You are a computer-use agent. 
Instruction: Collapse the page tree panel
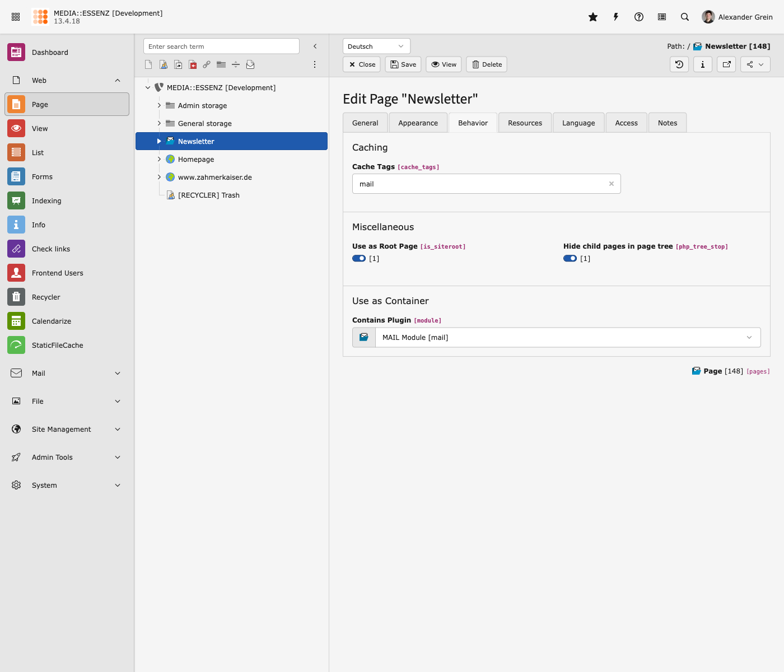point(315,46)
